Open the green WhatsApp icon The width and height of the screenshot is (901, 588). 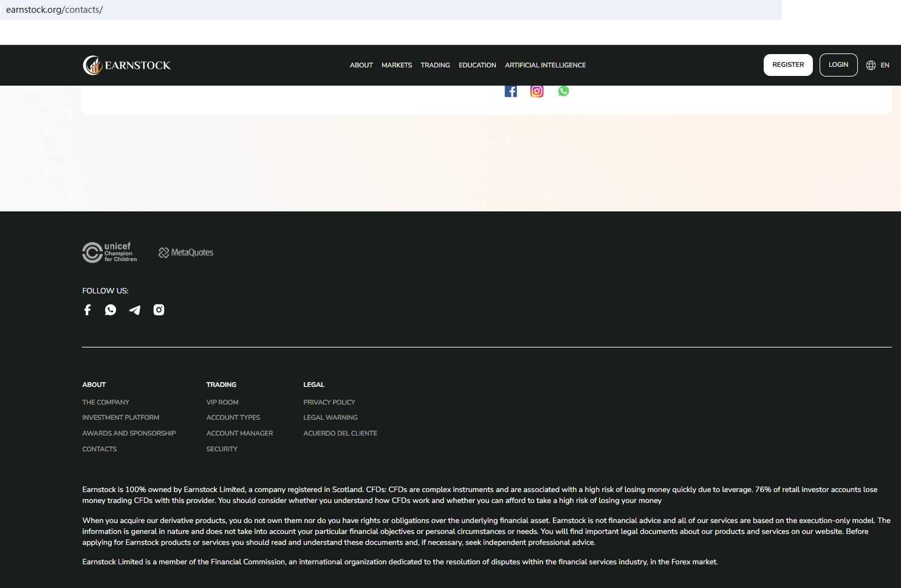[564, 91]
